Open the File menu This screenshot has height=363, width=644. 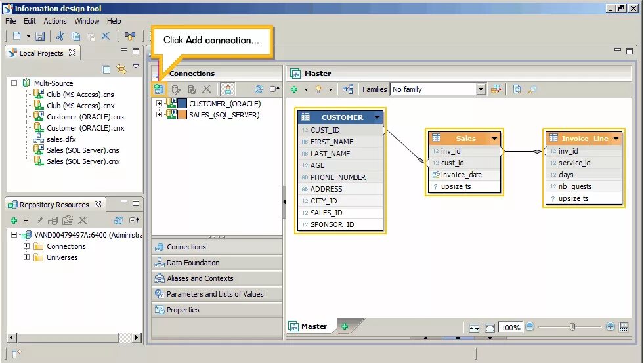click(11, 21)
